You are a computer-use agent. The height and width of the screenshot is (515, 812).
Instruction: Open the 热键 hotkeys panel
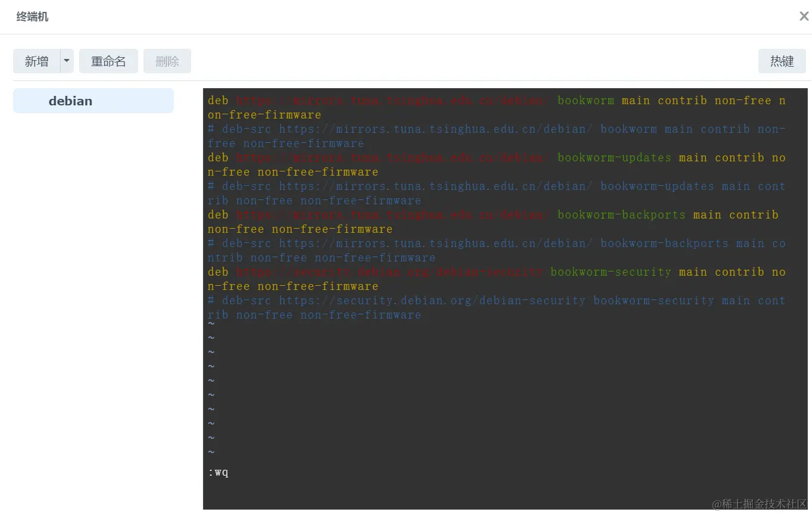[782, 61]
